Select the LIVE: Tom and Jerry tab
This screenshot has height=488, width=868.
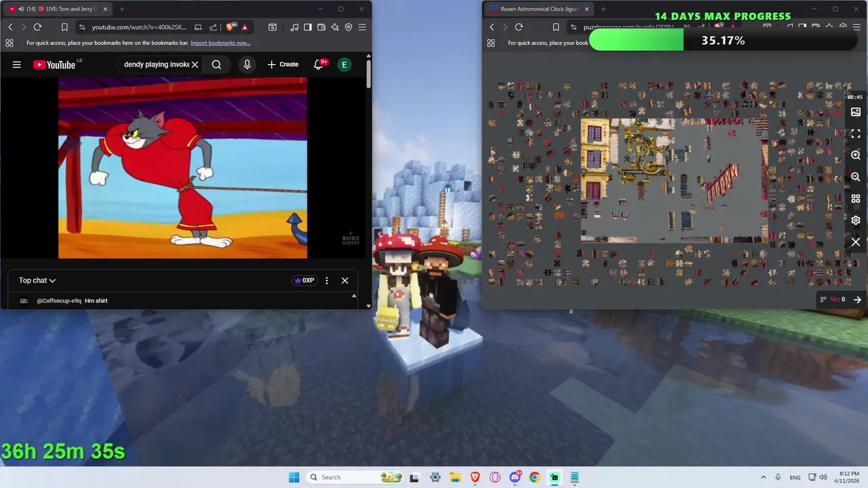[x=58, y=9]
